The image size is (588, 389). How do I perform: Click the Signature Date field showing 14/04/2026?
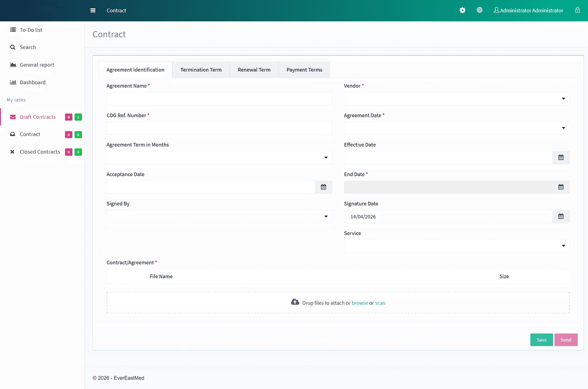click(448, 216)
